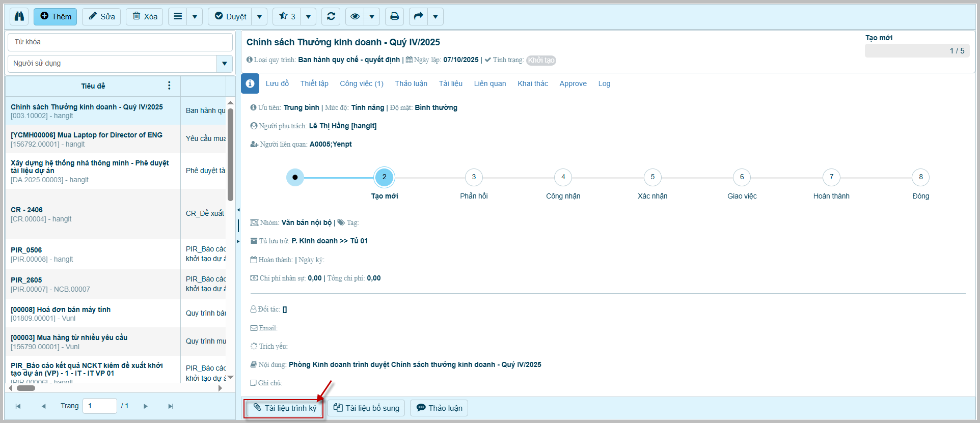980x423 pixels.
Task: Click the printer icon
Action: coord(394,16)
